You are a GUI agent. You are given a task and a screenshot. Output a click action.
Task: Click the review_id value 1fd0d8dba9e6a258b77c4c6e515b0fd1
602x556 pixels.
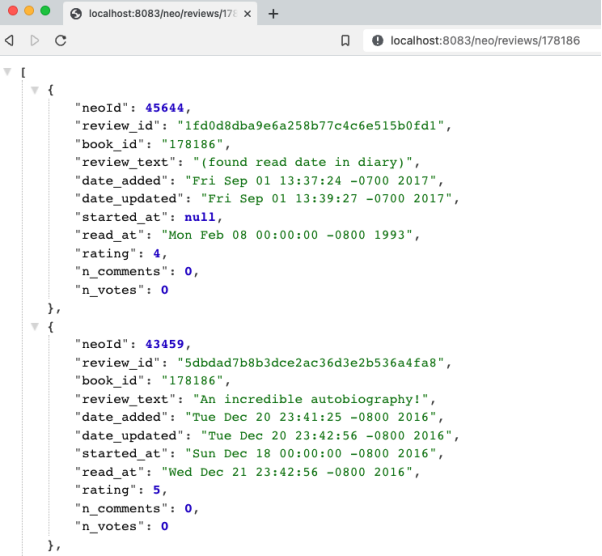(x=311, y=126)
